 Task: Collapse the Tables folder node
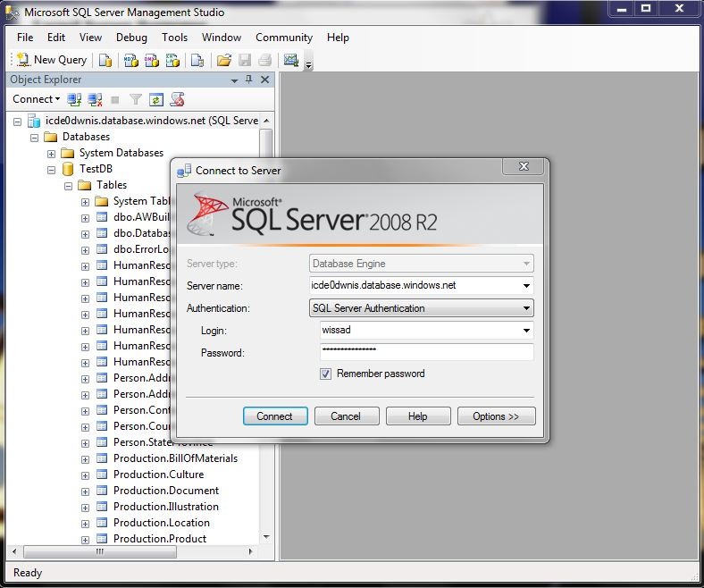68,186
